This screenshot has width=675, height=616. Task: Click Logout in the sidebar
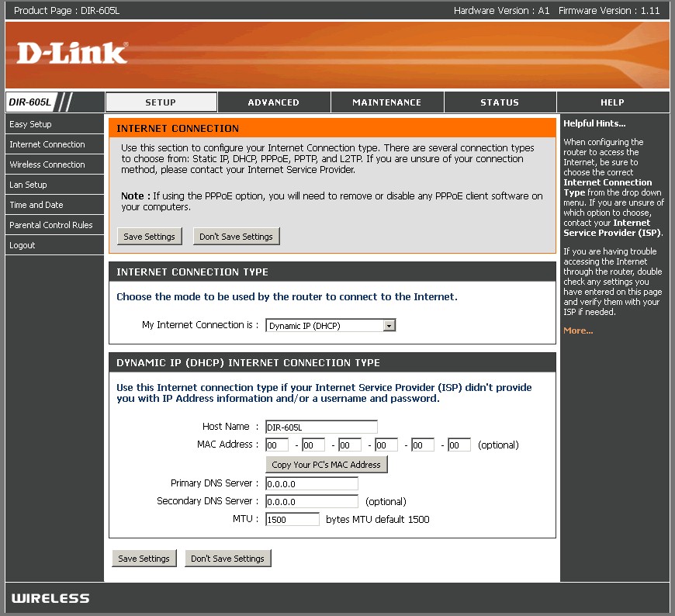(54, 245)
